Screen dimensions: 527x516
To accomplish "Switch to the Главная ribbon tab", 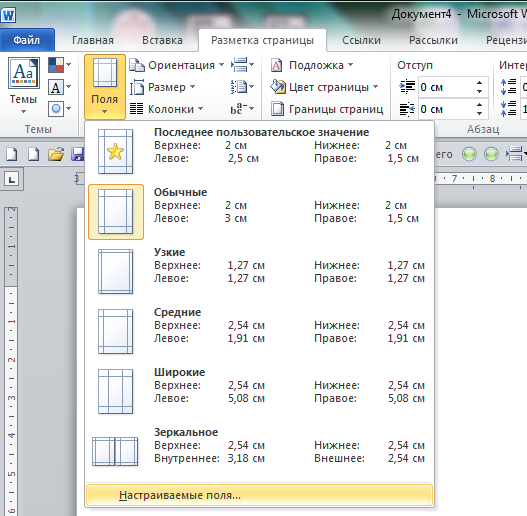I will point(93,40).
